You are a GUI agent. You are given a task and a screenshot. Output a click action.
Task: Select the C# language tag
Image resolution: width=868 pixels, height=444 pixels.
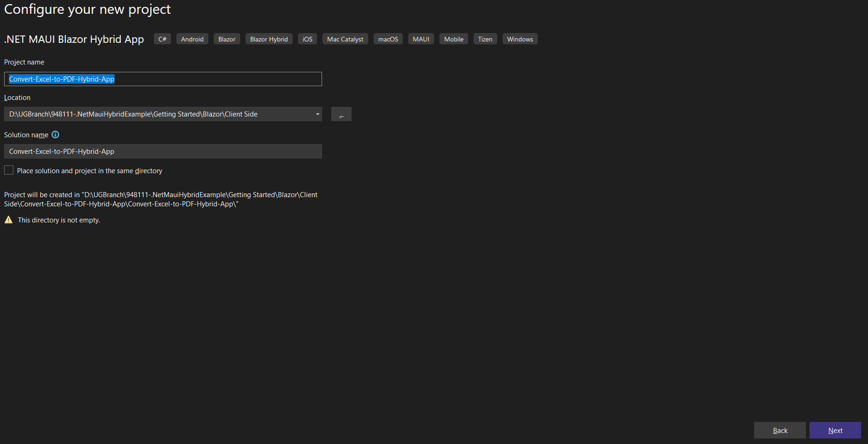(162, 39)
